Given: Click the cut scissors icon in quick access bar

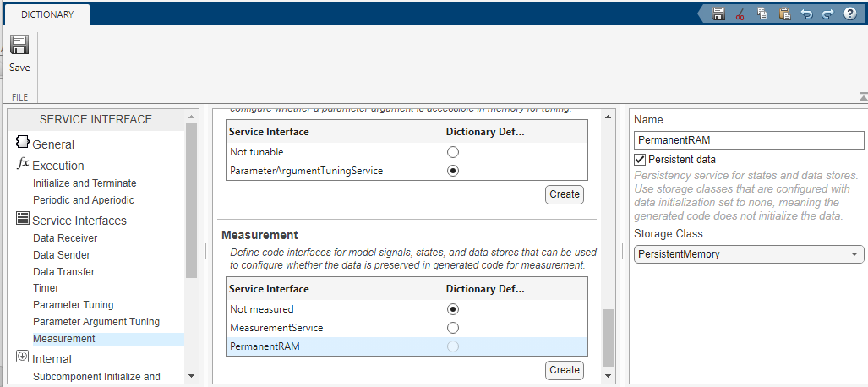Looking at the screenshot, I should (x=740, y=14).
